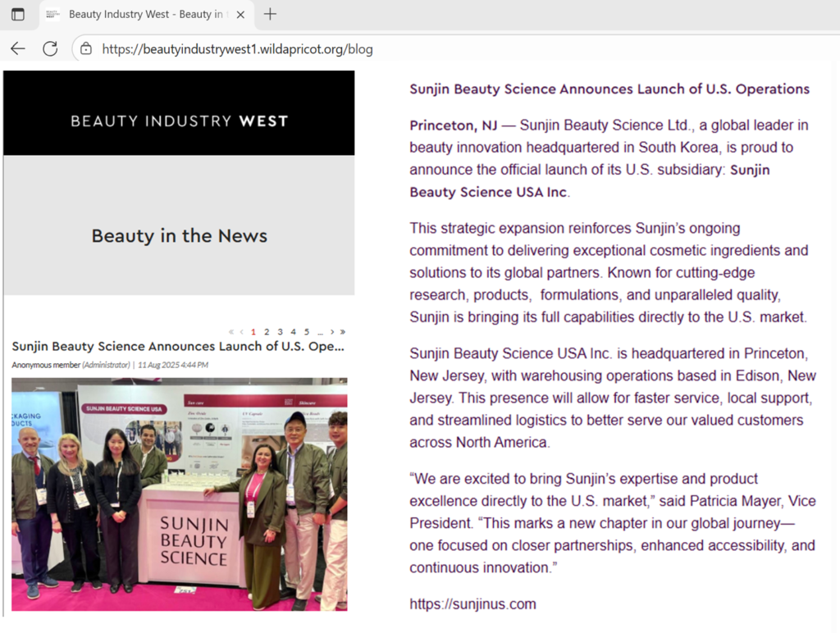Go to next page single arrow
The image size is (840, 633).
point(331,332)
